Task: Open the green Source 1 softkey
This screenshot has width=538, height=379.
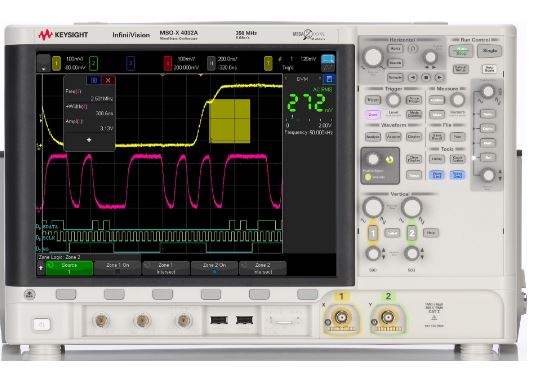Action: [69, 268]
